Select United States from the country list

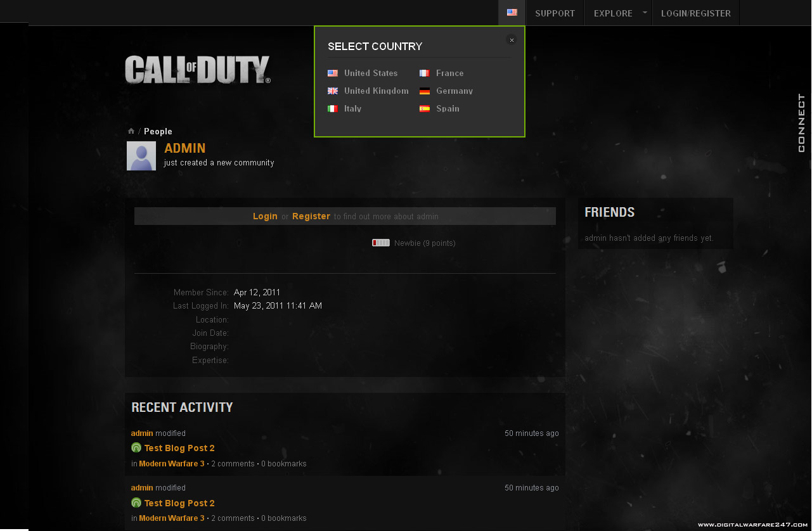click(x=370, y=73)
